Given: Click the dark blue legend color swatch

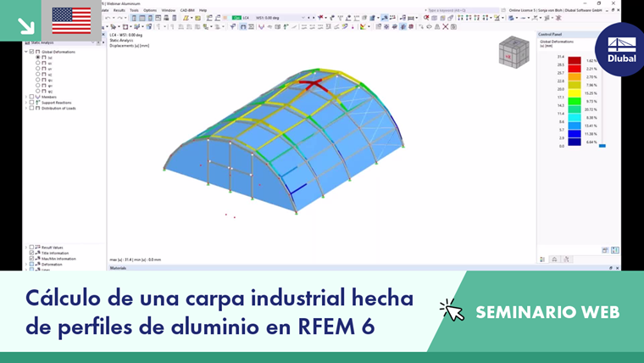Looking at the screenshot, I should pyautogui.click(x=575, y=142).
